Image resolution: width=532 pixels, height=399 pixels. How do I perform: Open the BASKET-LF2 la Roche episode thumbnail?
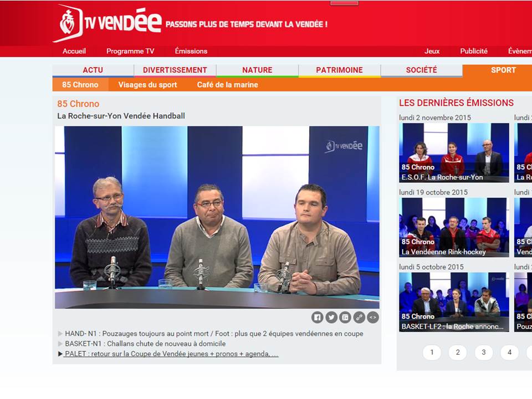(454, 302)
